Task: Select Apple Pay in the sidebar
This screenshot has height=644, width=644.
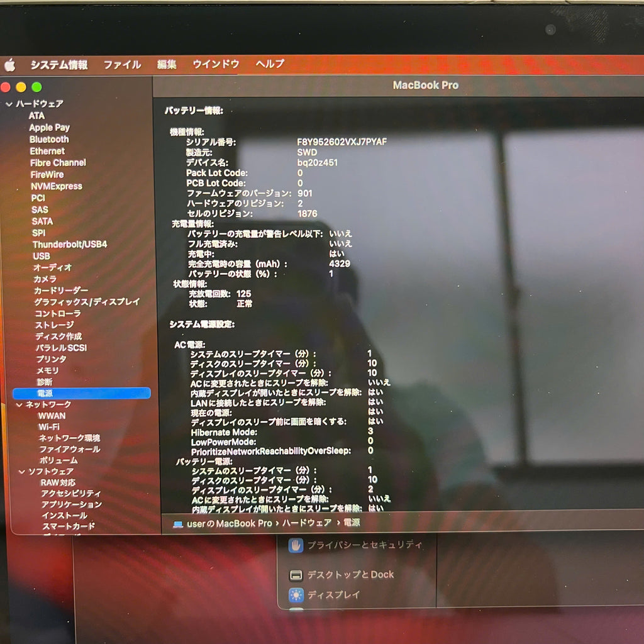Action: point(49,128)
